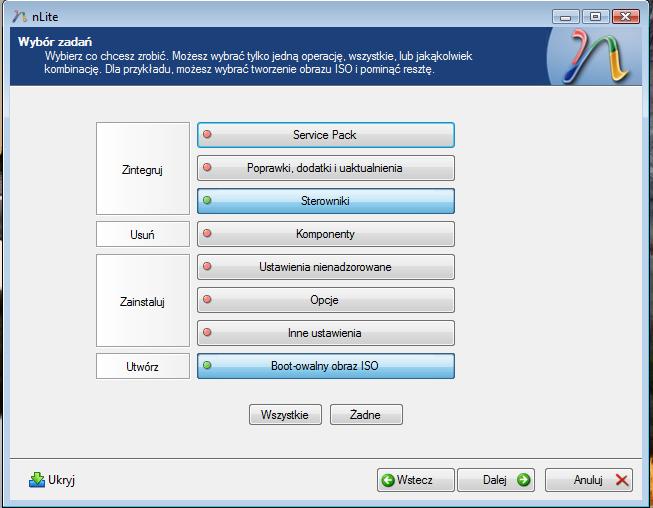Click the Żadne button to deselect all

pyautogui.click(x=366, y=414)
